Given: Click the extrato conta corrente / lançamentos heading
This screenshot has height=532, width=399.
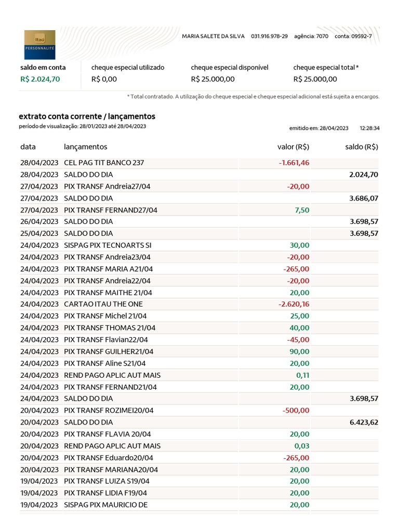Looking at the screenshot, I should (87, 116).
